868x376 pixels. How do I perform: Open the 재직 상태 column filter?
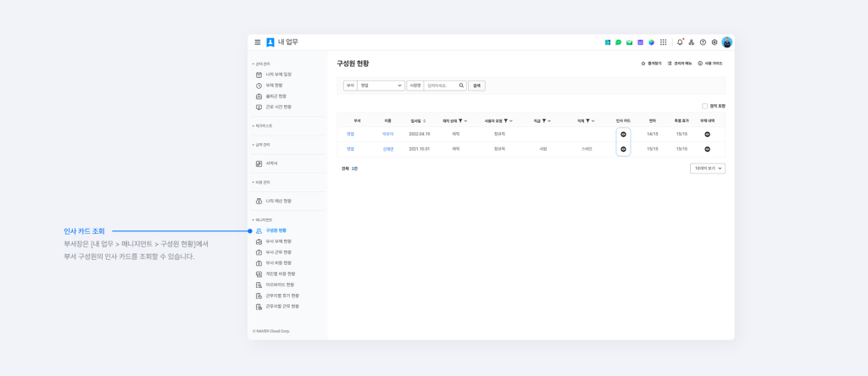(460, 121)
